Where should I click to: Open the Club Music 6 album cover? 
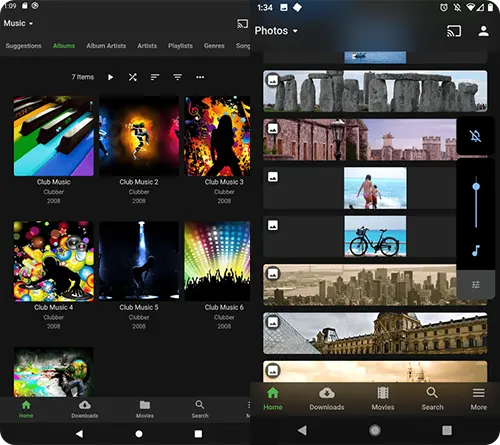(x=217, y=261)
